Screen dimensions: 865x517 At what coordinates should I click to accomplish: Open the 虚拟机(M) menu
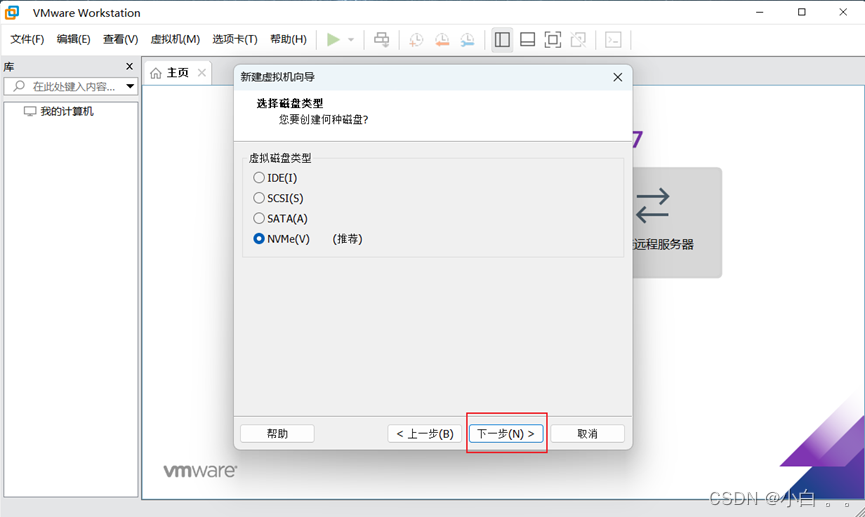click(175, 39)
